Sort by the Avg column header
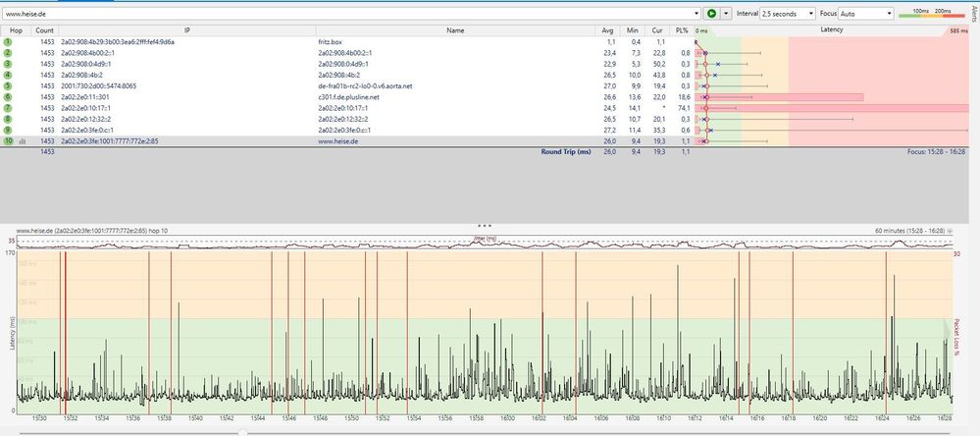980x436 pixels. [x=608, y=30]
